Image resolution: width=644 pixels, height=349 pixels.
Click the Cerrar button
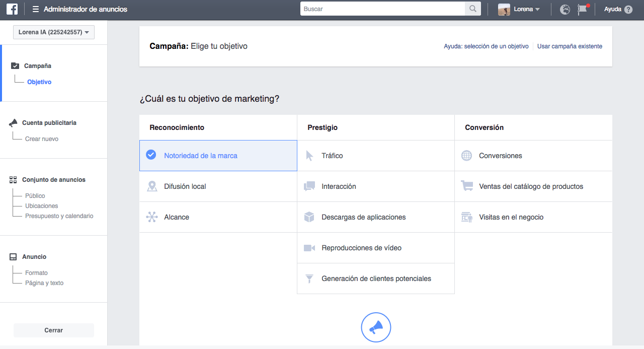tap(53, 330)
